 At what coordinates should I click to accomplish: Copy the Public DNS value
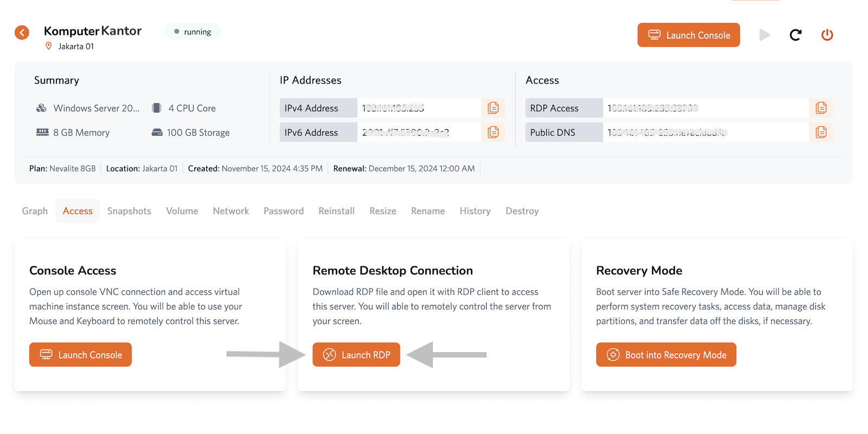point(821,132)
